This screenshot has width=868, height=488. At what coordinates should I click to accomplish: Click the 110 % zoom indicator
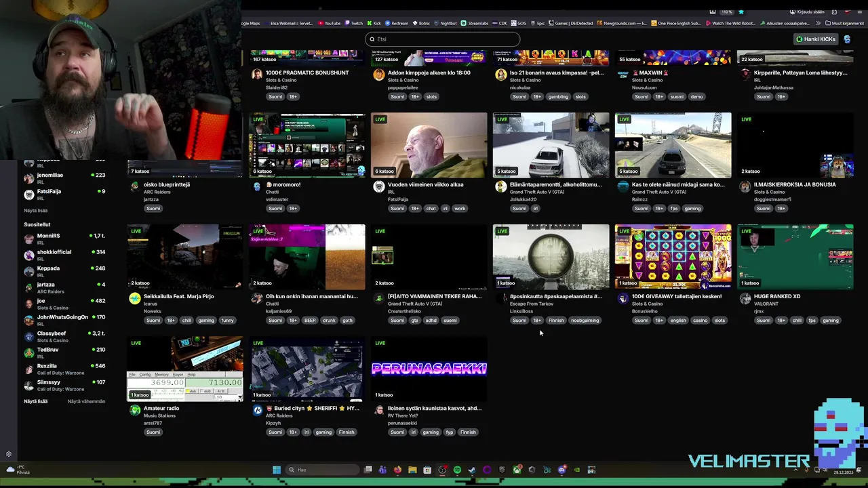pyautogui.click(x=727, y=12)
